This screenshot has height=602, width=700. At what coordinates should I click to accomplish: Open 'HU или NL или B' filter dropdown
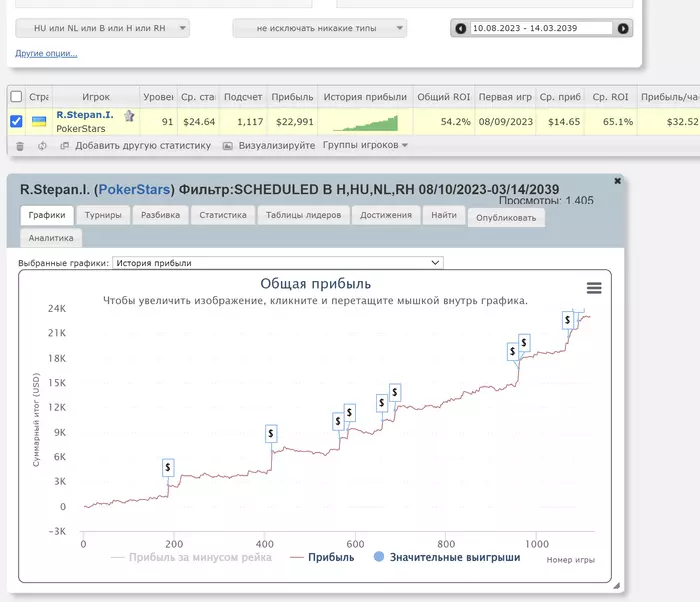point(102,28)
